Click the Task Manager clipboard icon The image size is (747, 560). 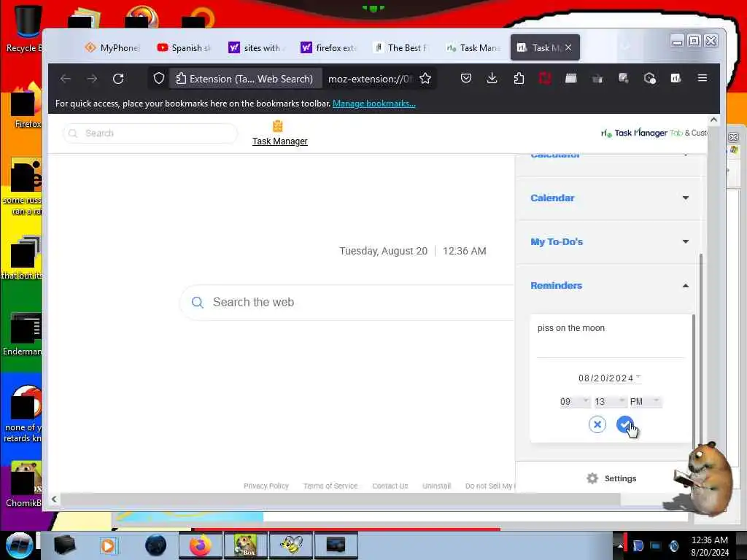point(278,126)
